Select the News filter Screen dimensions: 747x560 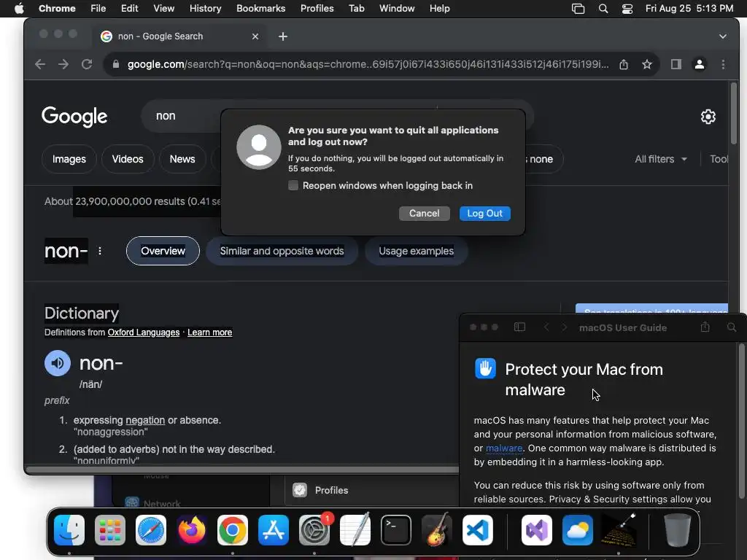coord(182,159)
